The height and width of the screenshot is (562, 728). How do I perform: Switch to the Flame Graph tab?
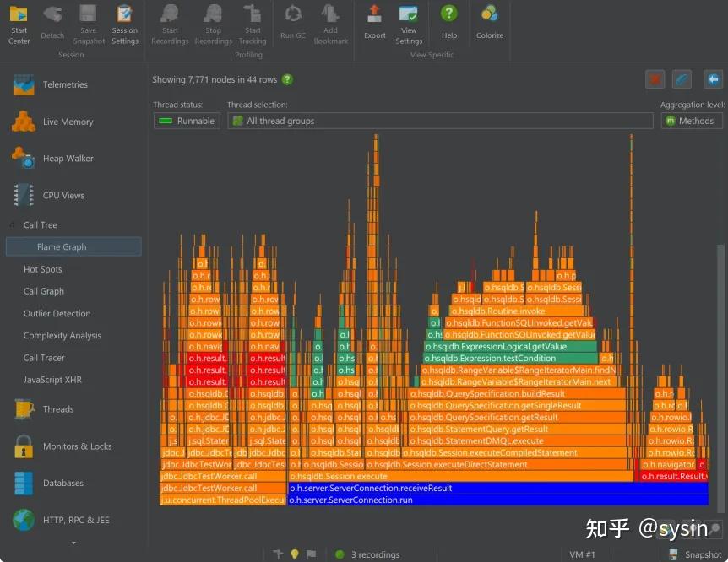62,246
